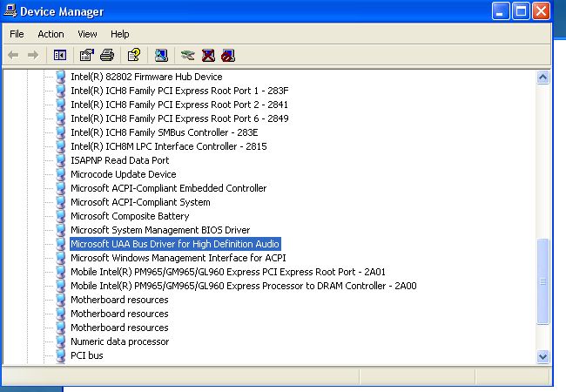
Task: Click scrollbar up arrow in device list
Action: pos(542,77)
